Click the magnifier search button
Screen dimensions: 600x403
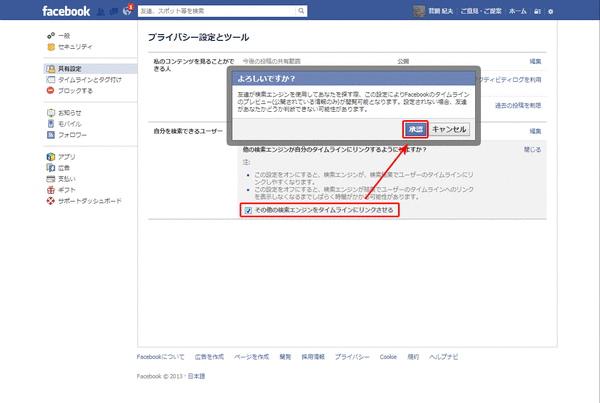[x=301, y=11]
